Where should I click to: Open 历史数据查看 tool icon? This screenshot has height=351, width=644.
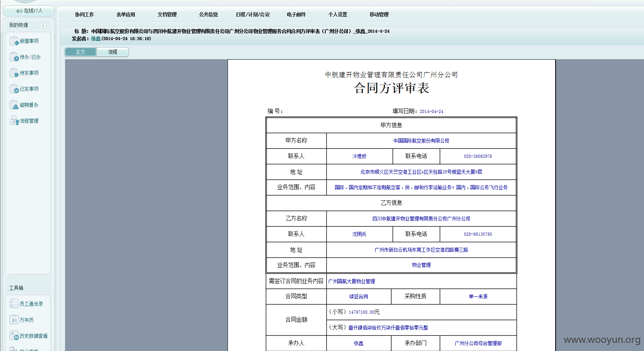click(x=14, y=336)
